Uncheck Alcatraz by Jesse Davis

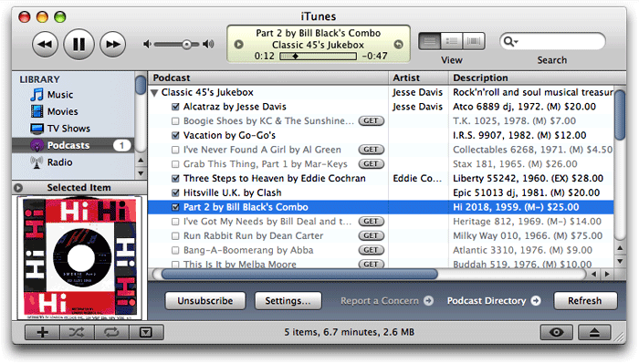click(x=175, y=107)
